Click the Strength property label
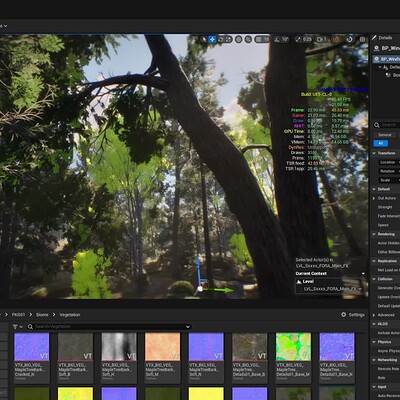This screenshot has width=400, height=400. [385, 207]
